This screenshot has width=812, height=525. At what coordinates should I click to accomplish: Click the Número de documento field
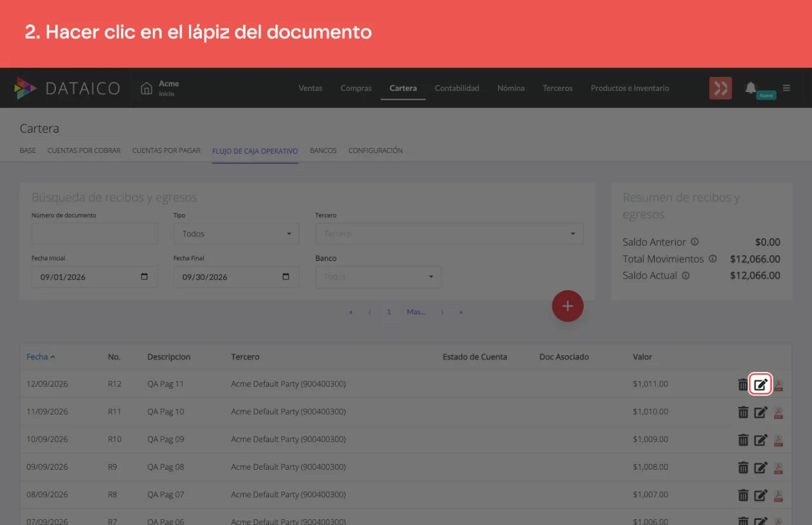(95, 234)
